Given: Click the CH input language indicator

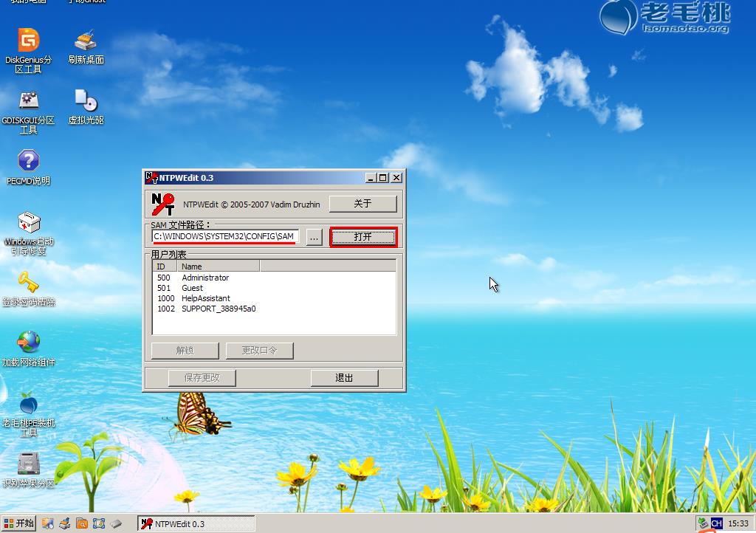Looking at the screenshot, I should tap(717, 523).
